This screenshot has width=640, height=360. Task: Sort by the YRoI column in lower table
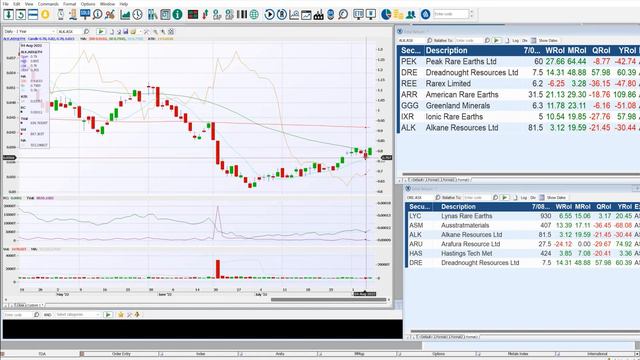click(x=624, y=207)
